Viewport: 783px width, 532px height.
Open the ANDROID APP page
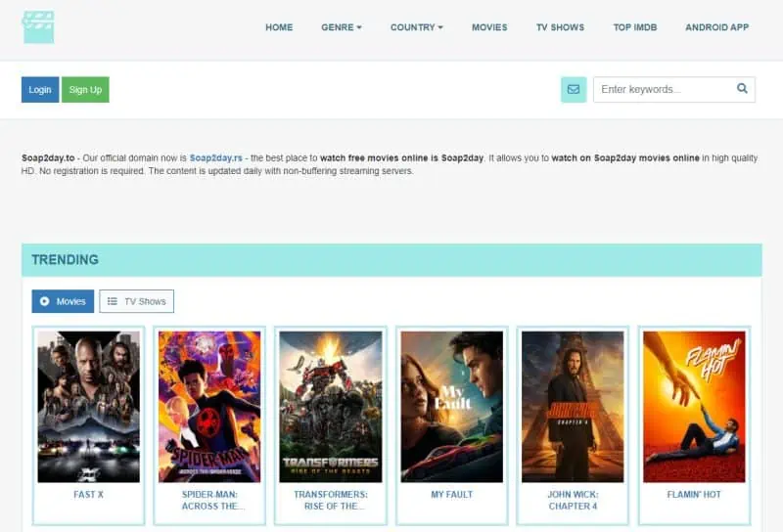[x=717, y=27]
